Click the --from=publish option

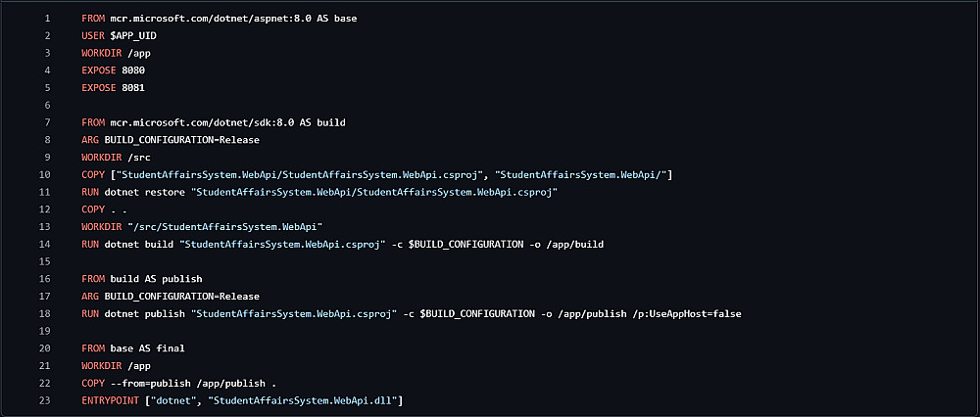pyautogui.click(x=156, y=383)
